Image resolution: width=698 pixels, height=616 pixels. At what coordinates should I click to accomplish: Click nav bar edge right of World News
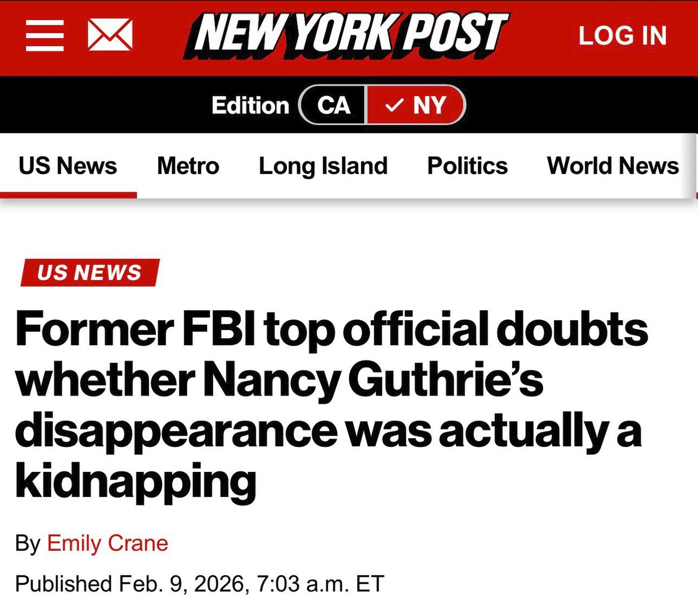691,166
